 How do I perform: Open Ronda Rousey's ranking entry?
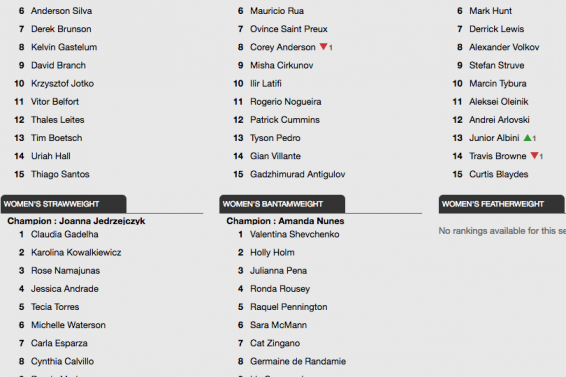[x=280, y=289]
